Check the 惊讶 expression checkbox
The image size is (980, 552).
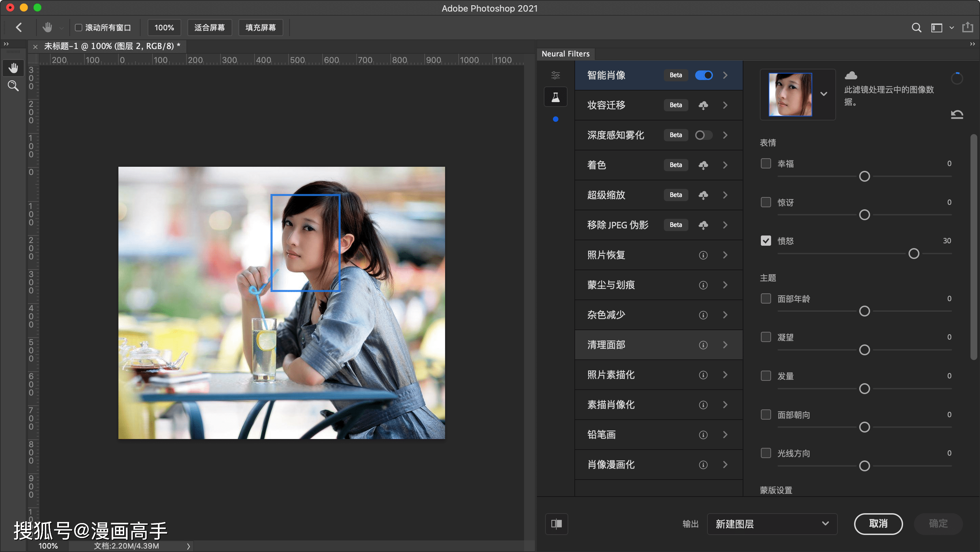tap(766, 202)
